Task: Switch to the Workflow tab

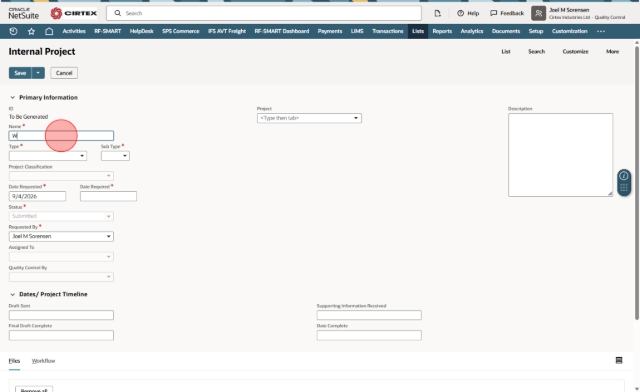Action: tap(43, 361)
